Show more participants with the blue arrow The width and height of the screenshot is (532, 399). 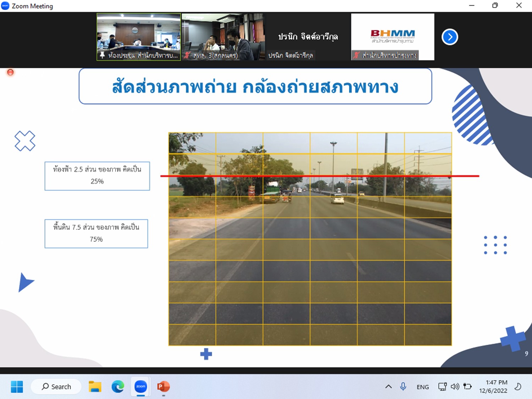(x=450, y=37)
